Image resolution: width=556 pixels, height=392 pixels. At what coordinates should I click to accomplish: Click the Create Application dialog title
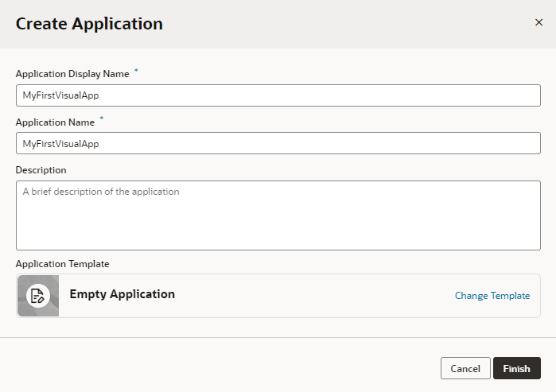[89, 24]
